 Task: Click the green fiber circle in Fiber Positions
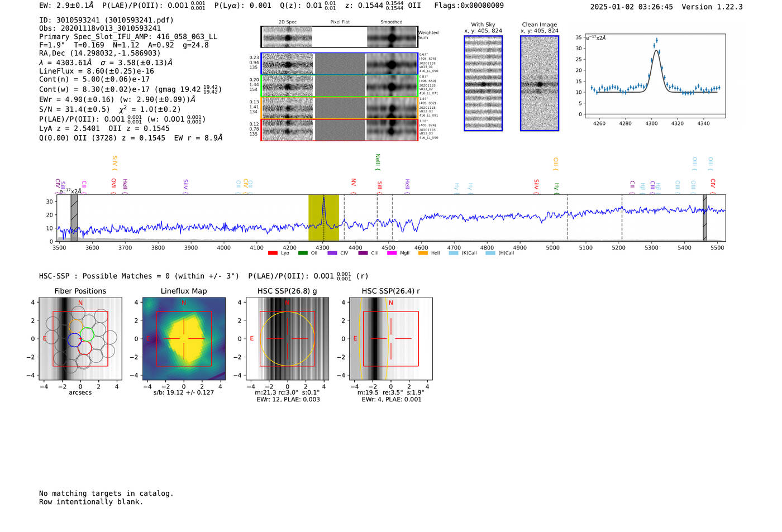[x=86, y=334]
